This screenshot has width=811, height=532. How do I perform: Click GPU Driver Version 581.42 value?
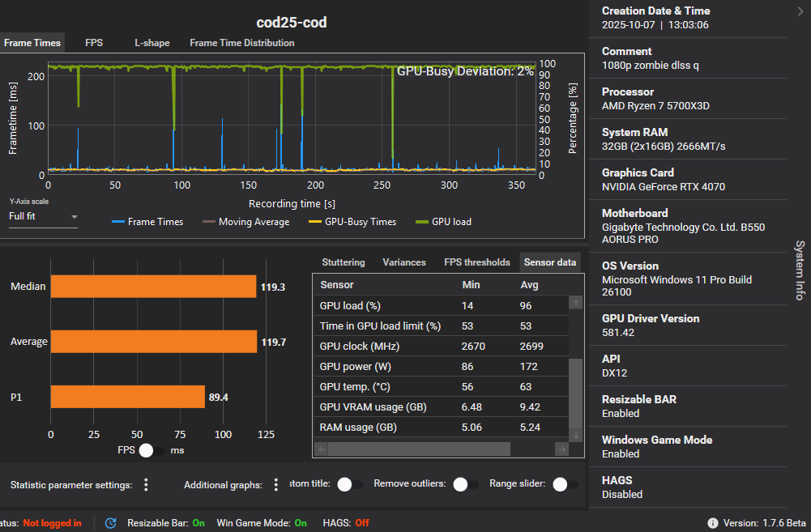pyautogui.click(x=617, y=333)
